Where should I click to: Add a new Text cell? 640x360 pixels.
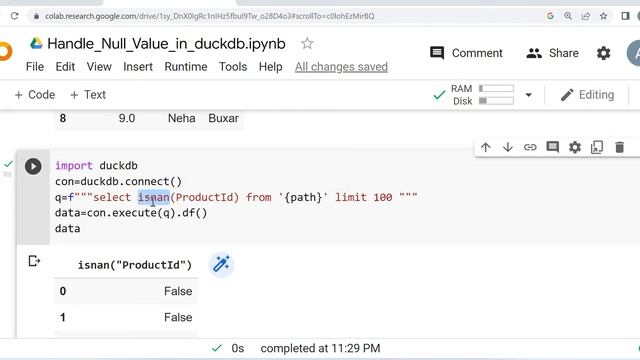pos(88,95)
